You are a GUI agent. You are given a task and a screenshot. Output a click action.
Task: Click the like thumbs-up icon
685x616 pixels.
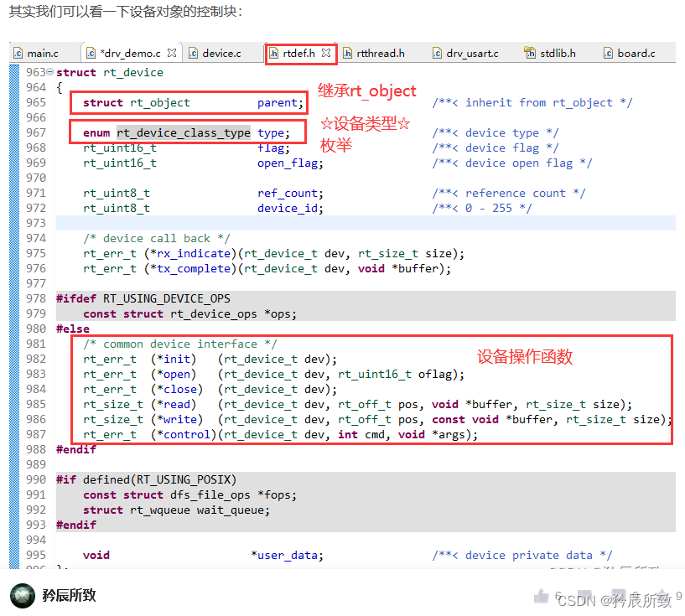(x=542, y=595)
